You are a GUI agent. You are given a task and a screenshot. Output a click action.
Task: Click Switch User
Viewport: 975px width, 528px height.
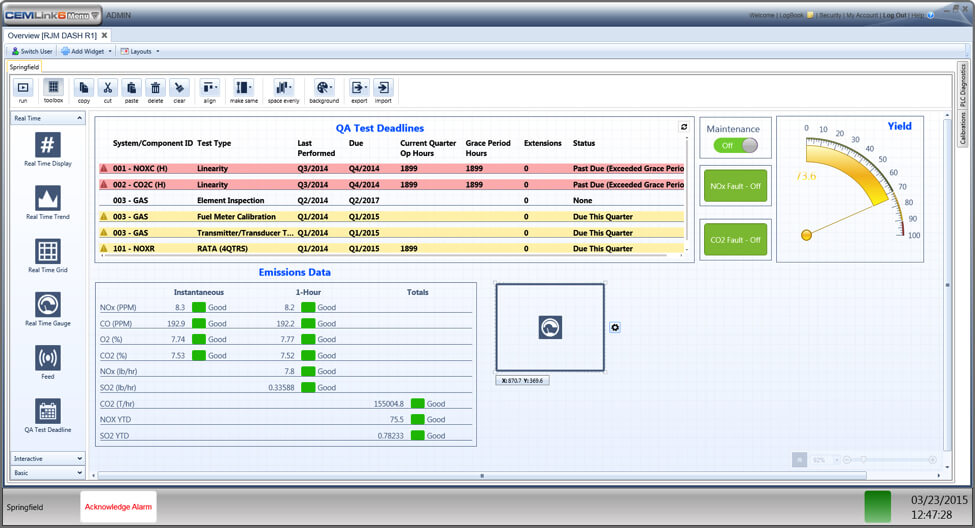click(x=32, y=52)
